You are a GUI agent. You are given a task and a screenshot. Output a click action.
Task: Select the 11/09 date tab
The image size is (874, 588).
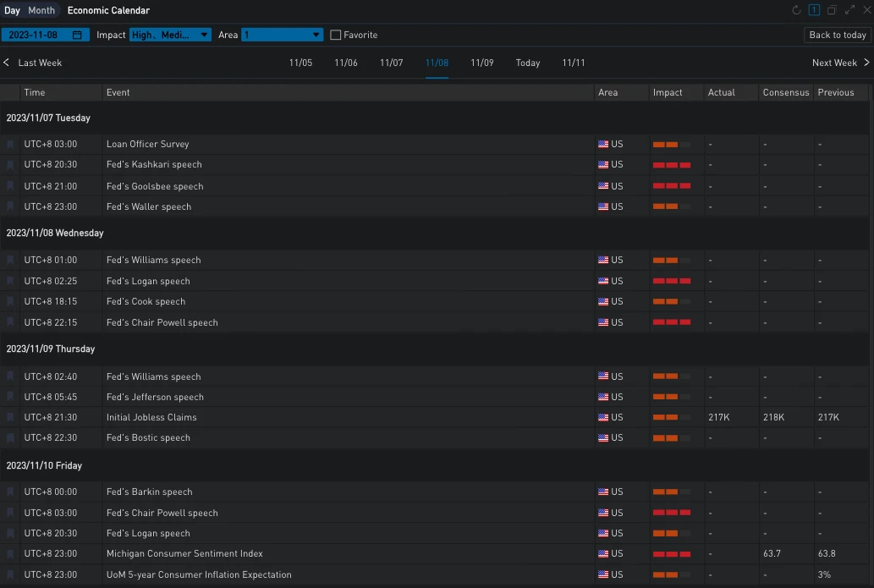pos(482,63)
